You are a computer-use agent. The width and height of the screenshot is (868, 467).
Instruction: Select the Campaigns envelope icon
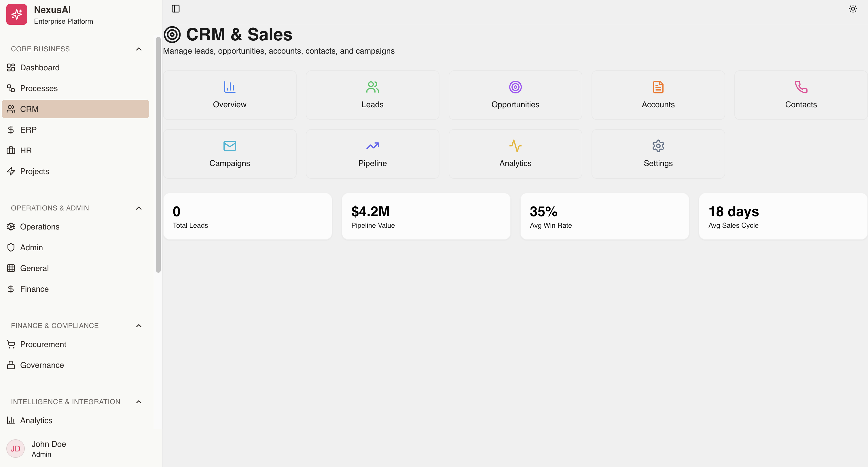tap(230, 146)
